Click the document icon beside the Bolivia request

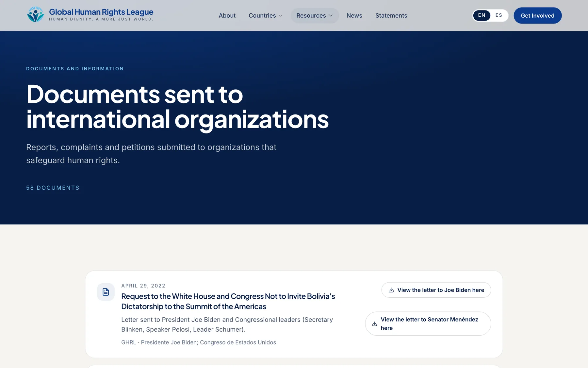[x=106, y=292]
